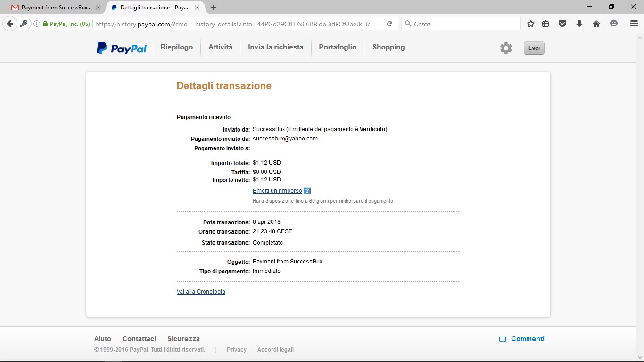Image resolution: width=644 pixels, height=362 pixels.
Task: Open the Attività menu item
Action: pyautogui.click(x=221, y=47)
